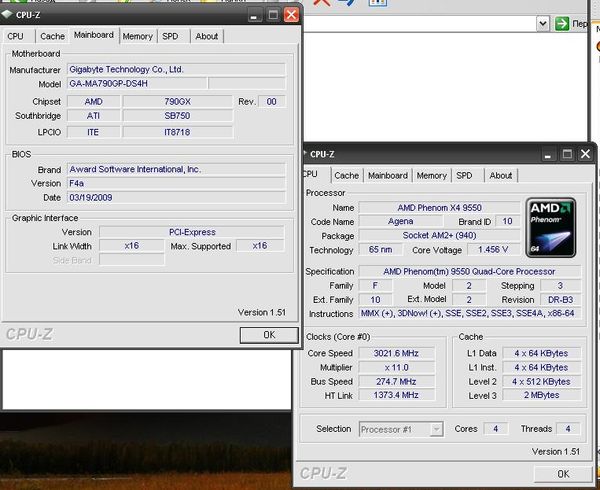Click the red X stop icon in toolbar
The width and height of the screenshot is (600, 490).
pyautogui.click(x=321, y=3)
